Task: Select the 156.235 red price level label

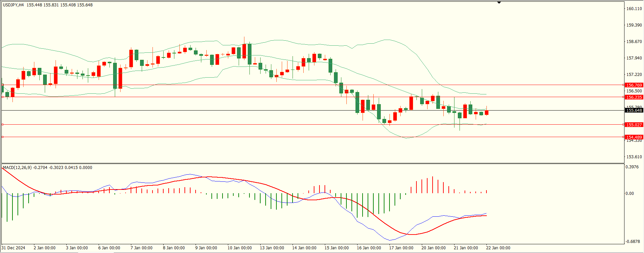Action: click(x=634, y=97)
